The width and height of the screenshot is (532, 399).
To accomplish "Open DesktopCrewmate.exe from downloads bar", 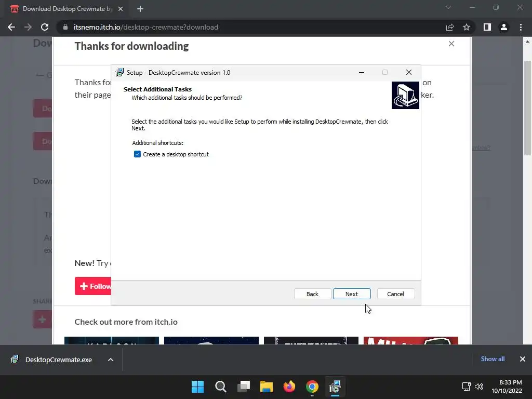I will (58, 360).
